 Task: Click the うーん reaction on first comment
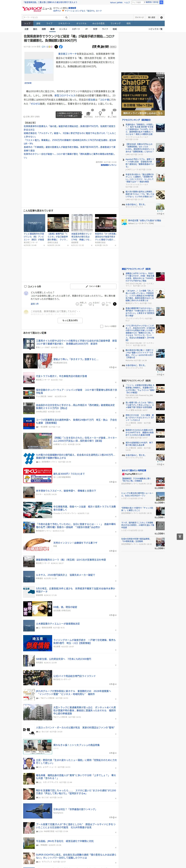107,304
